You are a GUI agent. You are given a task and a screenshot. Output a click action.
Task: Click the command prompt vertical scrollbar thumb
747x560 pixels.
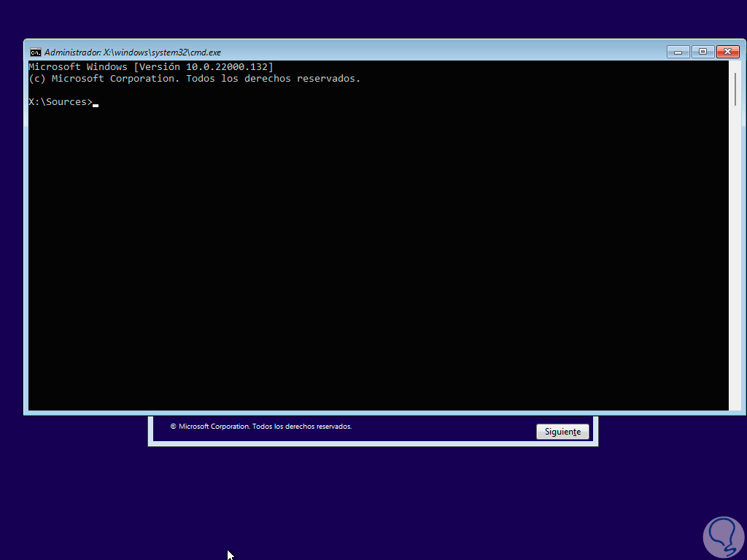click(735, 89)
